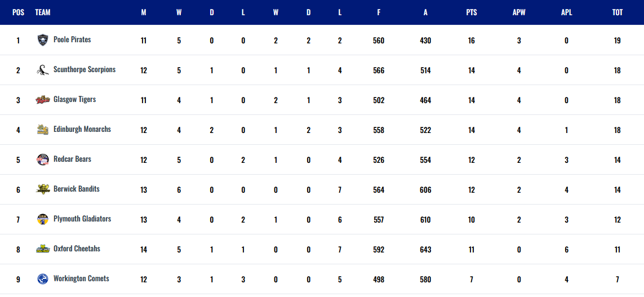Screen dimensions: 644x297
Task: Click the Glasgow Tigers team logo
Action: [43, 100]
